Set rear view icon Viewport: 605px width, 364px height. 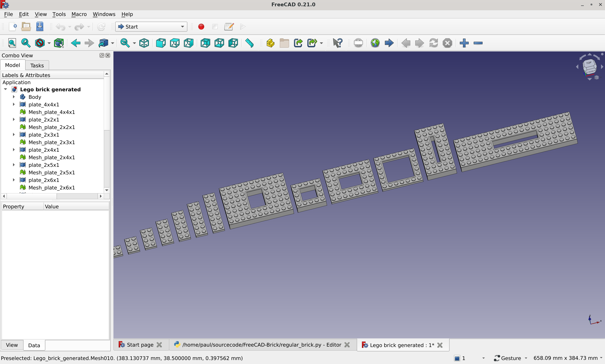tap(205, 43)
